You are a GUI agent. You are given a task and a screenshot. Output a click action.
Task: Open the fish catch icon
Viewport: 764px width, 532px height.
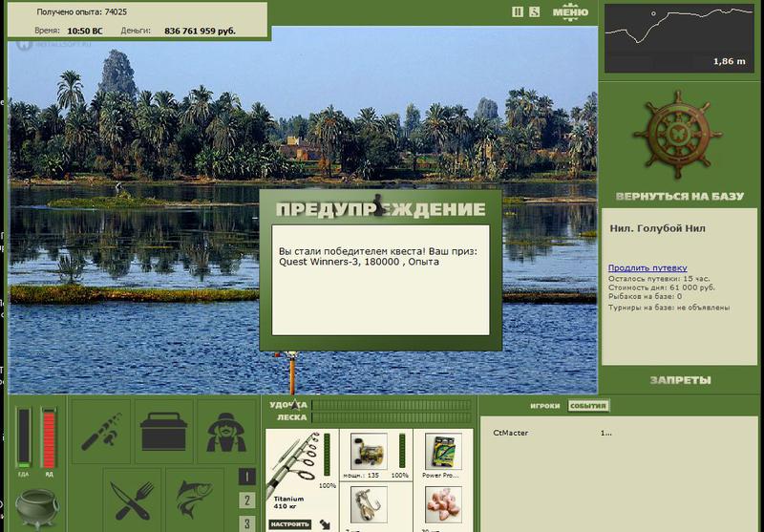click(x=195, y=500)
